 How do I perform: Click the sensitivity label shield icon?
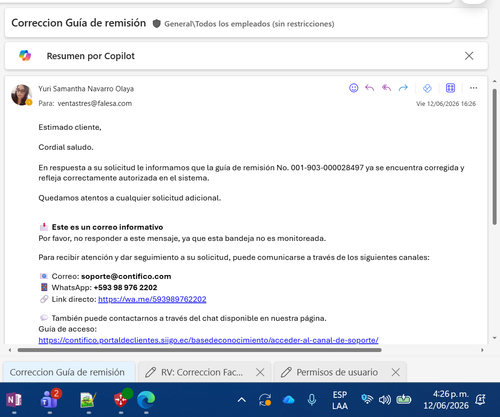coord(156,24)
